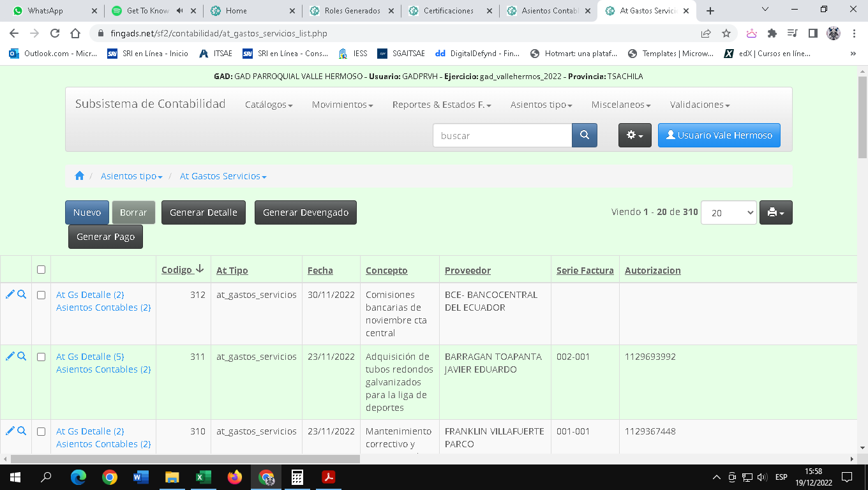
Task: Check the checkbox for record 311
Action: [41, 357]
